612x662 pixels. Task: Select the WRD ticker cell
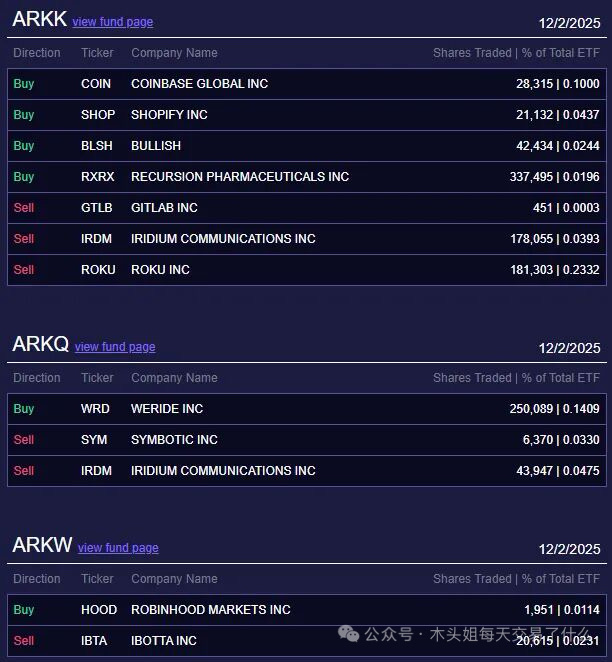95,409
